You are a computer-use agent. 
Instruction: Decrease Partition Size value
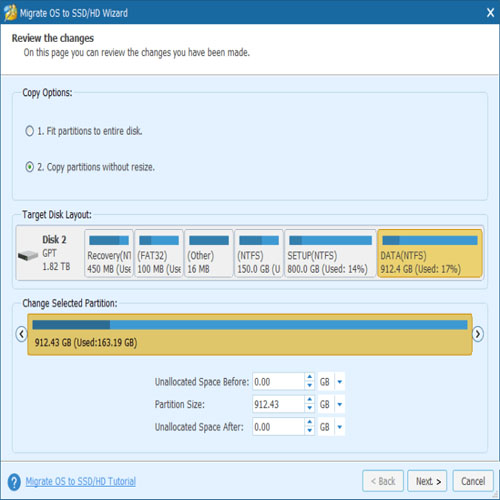(310, 408)
